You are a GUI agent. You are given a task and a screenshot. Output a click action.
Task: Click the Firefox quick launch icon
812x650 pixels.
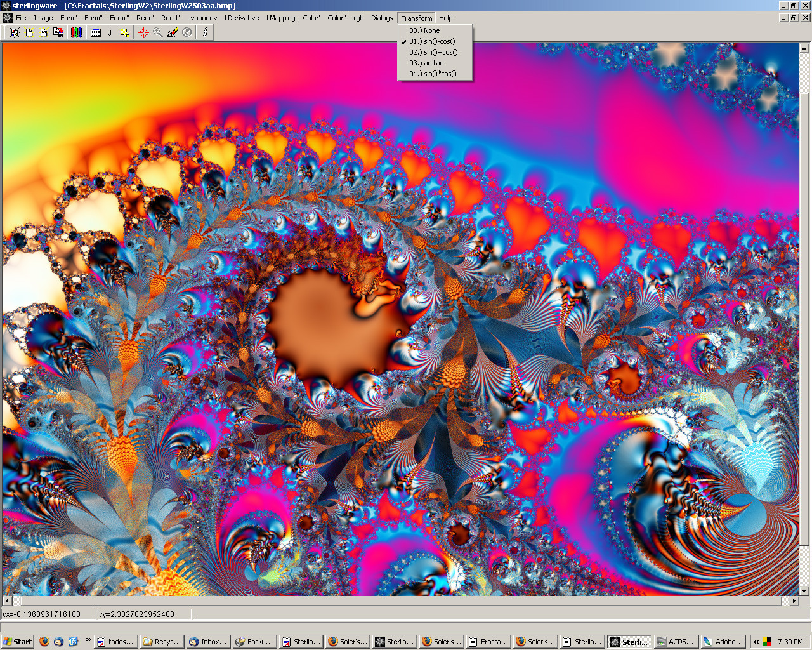pyautogui.click(x=44, y=641)
